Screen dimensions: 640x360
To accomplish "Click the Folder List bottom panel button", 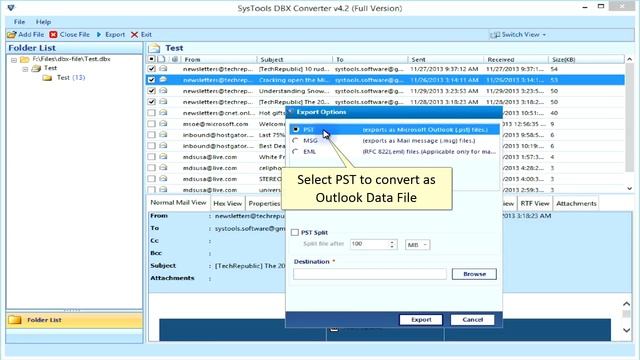I will (x=74, y=320).
